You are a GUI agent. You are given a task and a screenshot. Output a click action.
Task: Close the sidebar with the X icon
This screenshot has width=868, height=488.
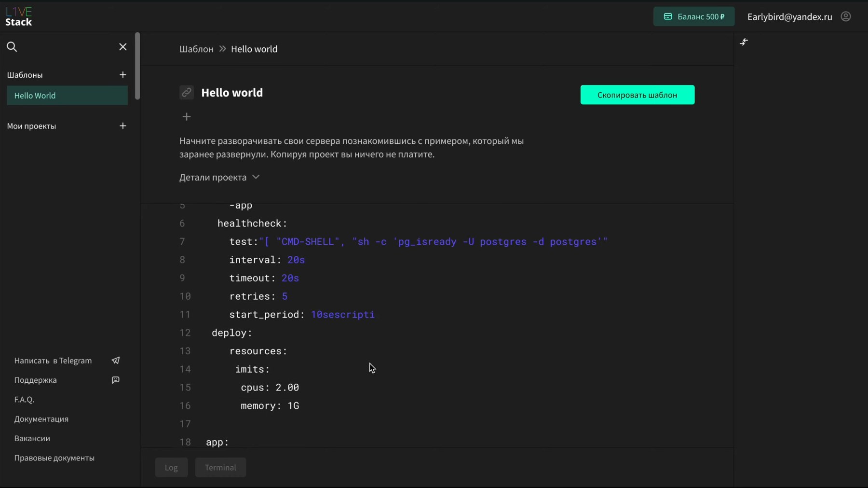pos(123,46)
